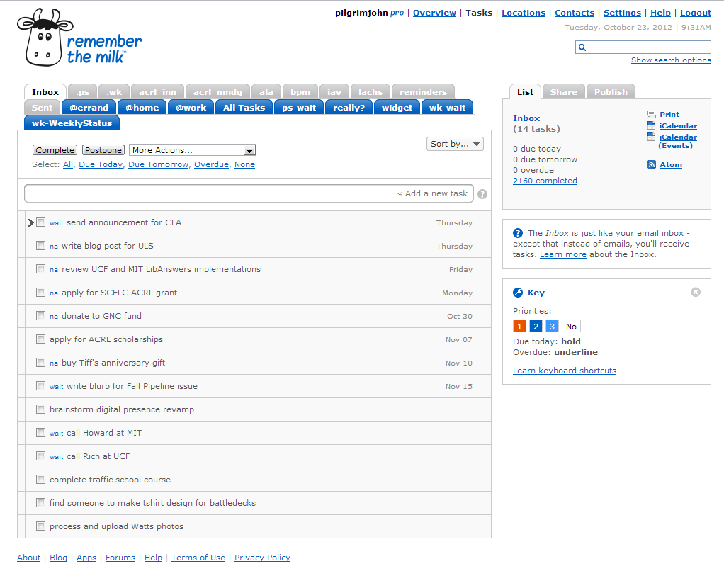This screenshot has height=588, width=724.
Task: Click the help question mark beside add task
Action: 482,194
